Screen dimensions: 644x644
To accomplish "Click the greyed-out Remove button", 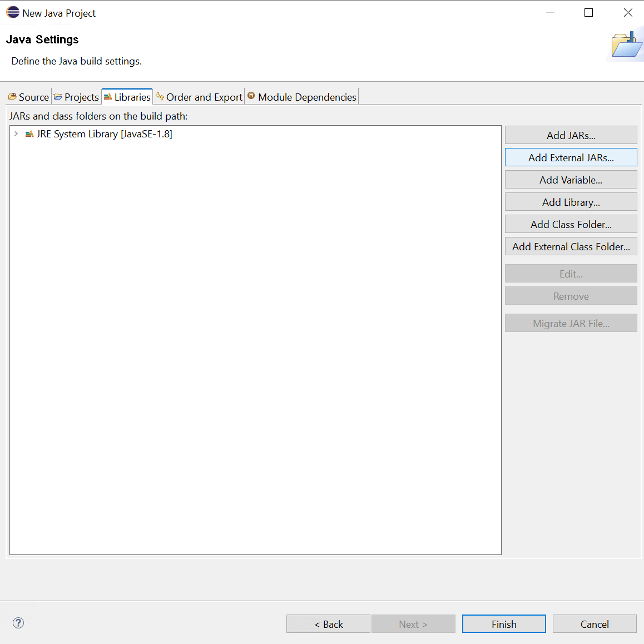I will [571, 296].
